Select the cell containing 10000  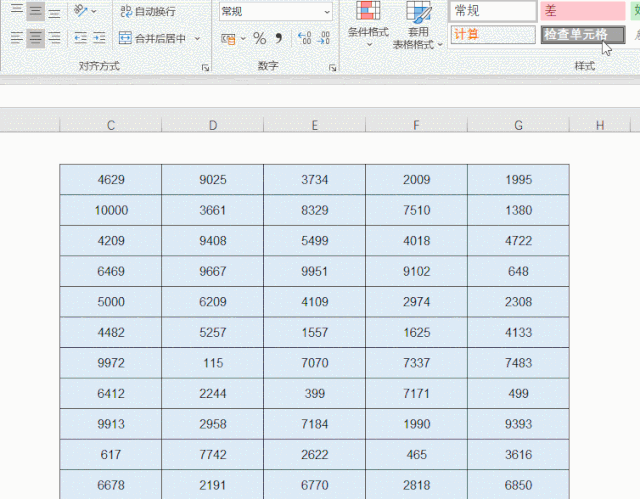(x=111, y=210)
